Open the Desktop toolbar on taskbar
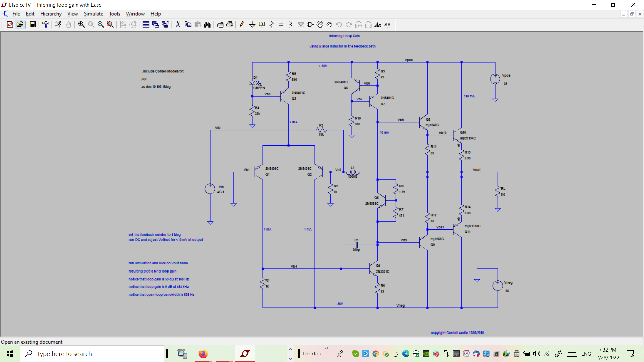Viewport: 644px width, 362px height. click(x=312, y=354)
